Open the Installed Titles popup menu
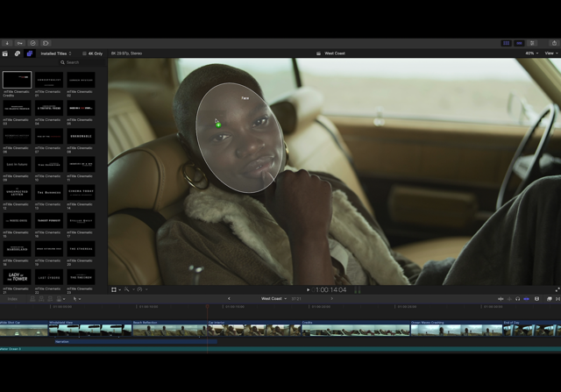The width and height of the screenshot is (561, 392). 56,53
